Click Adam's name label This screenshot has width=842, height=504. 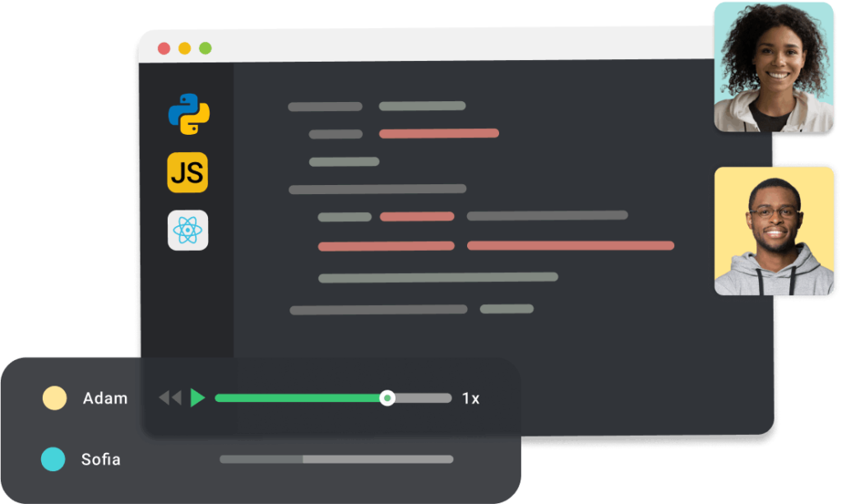[x=105, y=398]
